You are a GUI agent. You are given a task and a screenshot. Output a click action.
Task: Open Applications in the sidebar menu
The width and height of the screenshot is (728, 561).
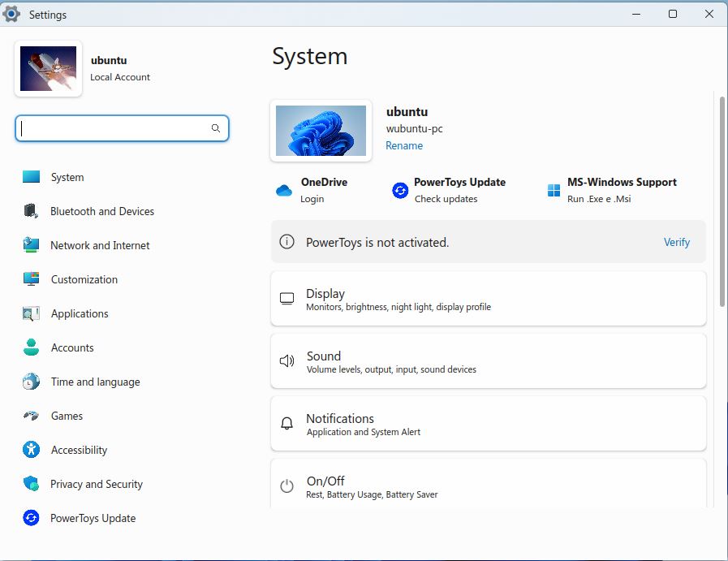click(80, 313)
